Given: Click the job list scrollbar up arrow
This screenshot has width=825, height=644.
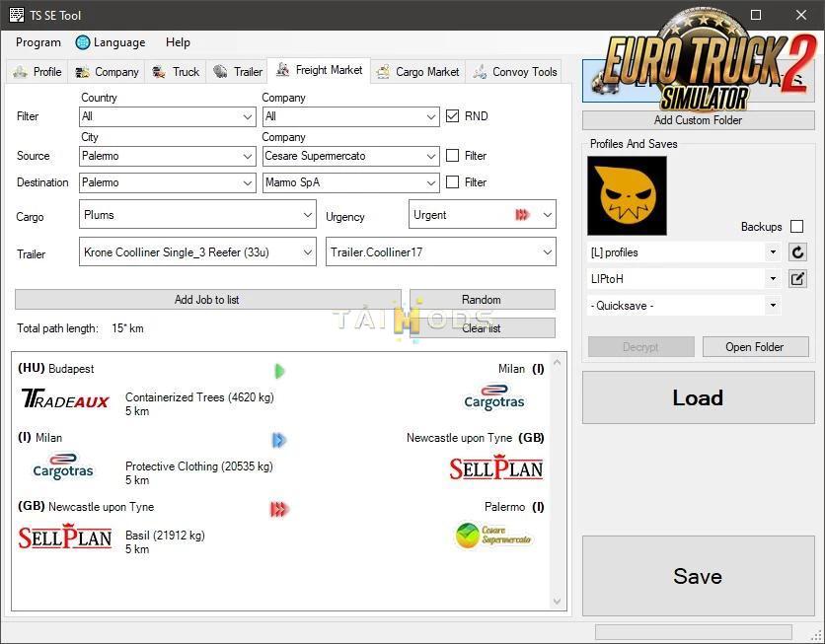Looking at the screenshot, I should 558,362.
